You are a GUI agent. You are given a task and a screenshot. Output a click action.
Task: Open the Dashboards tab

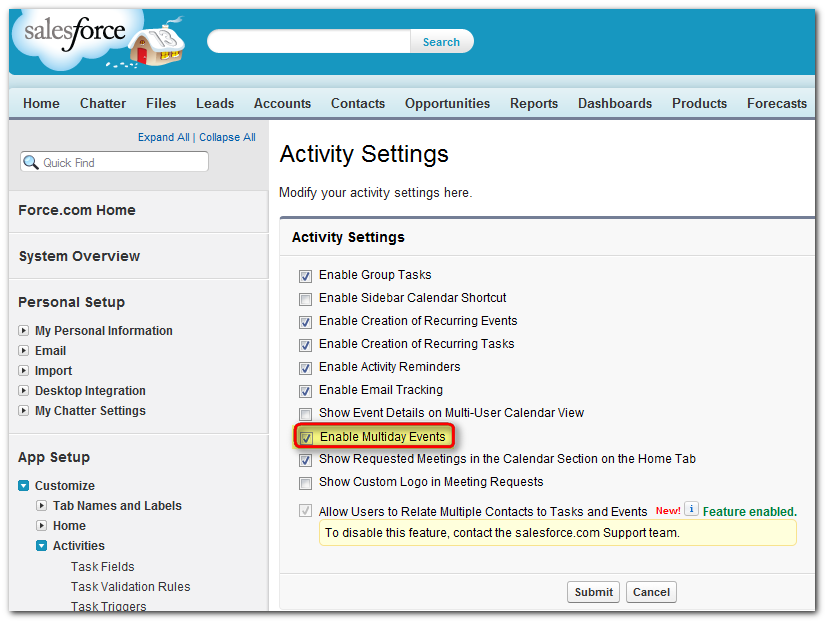(x=615, y=103)
